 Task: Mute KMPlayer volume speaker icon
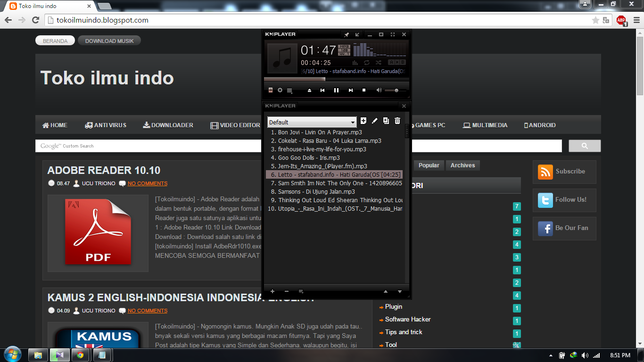click(x=379, y=90)
